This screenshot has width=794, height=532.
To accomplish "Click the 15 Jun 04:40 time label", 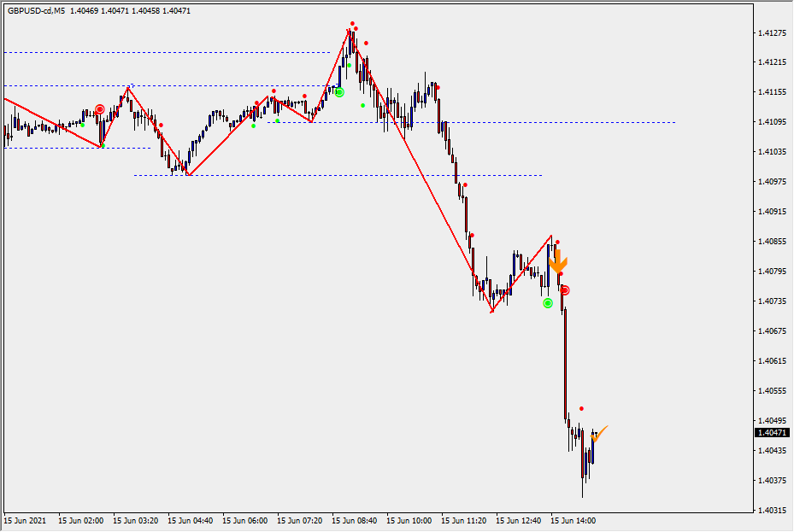I will [191, 520].
